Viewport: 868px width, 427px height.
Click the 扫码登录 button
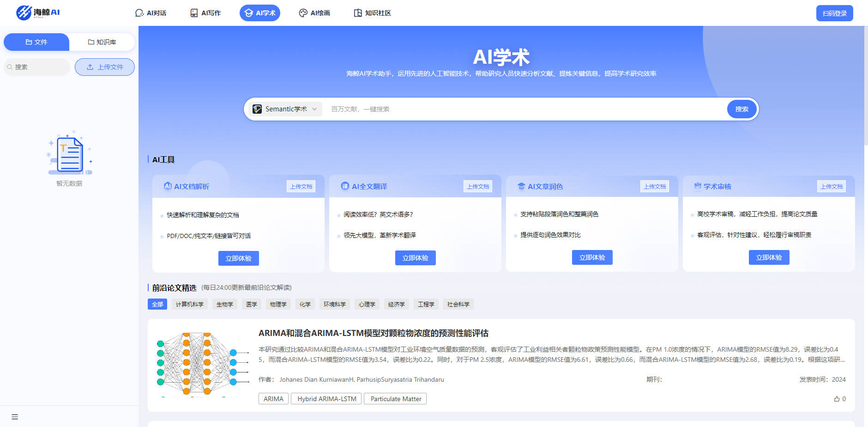(x=834, y=13)
